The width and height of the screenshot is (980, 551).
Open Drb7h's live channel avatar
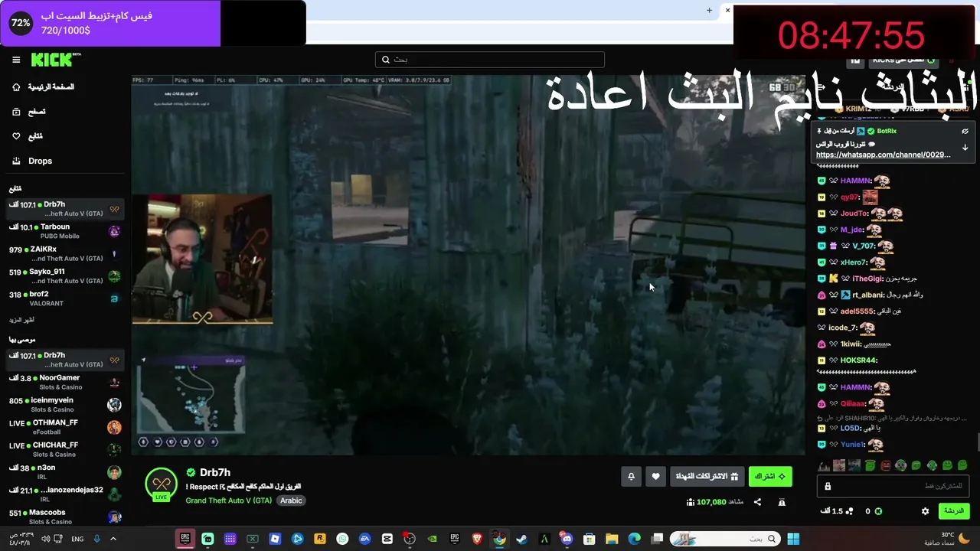[161, 484]
